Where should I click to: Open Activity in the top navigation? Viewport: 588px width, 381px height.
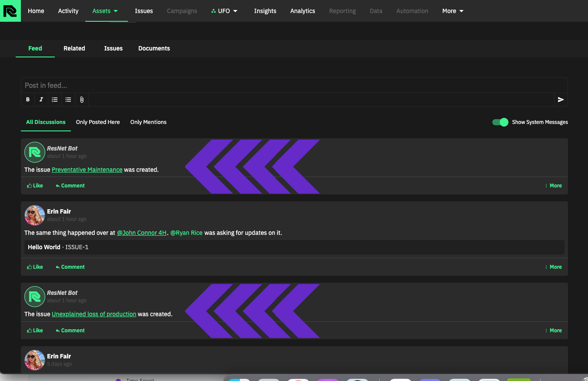click(x=68, y=11)
